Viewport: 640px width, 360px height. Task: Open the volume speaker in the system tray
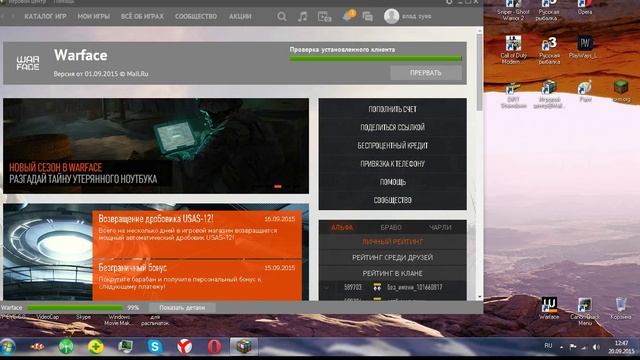(596, 347)
